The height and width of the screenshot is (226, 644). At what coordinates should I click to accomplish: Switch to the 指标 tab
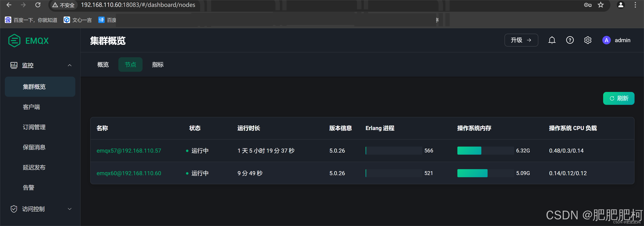[x=158, y=65]
